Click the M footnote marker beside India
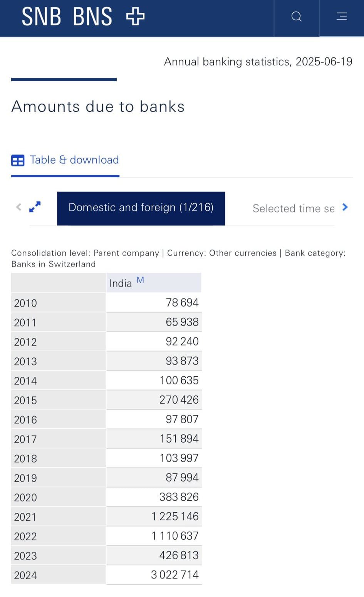 pyautogui.click(x=140, y=280)
